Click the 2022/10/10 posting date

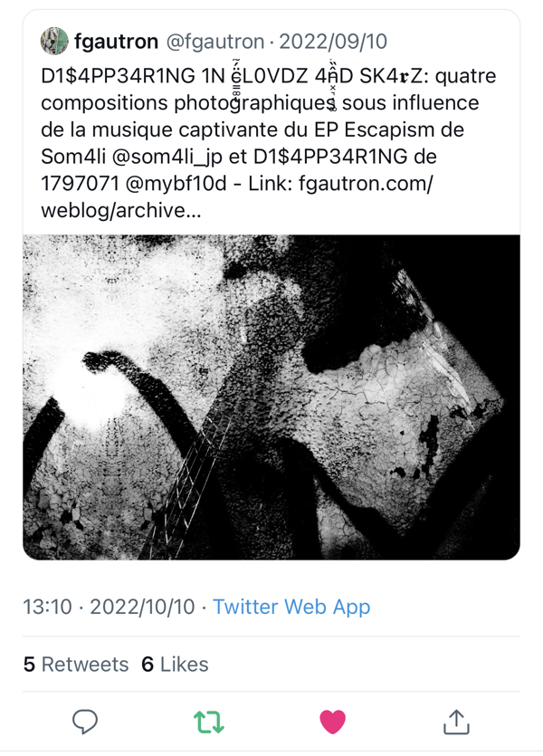coord(142,607)
